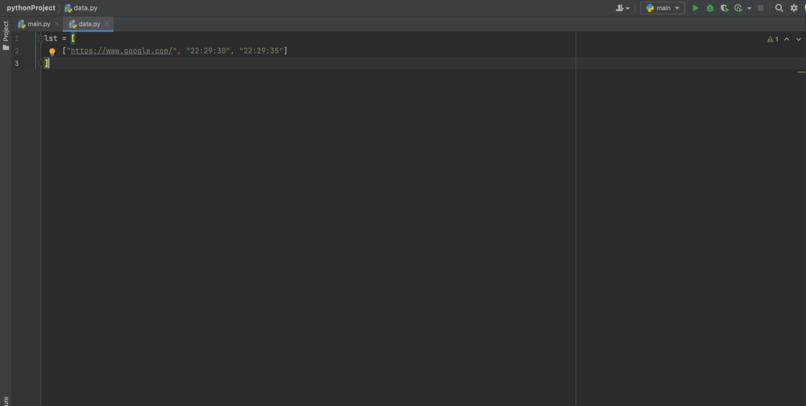
Task: Go to previous highlighted error arrow
Action: pos(786,39)
